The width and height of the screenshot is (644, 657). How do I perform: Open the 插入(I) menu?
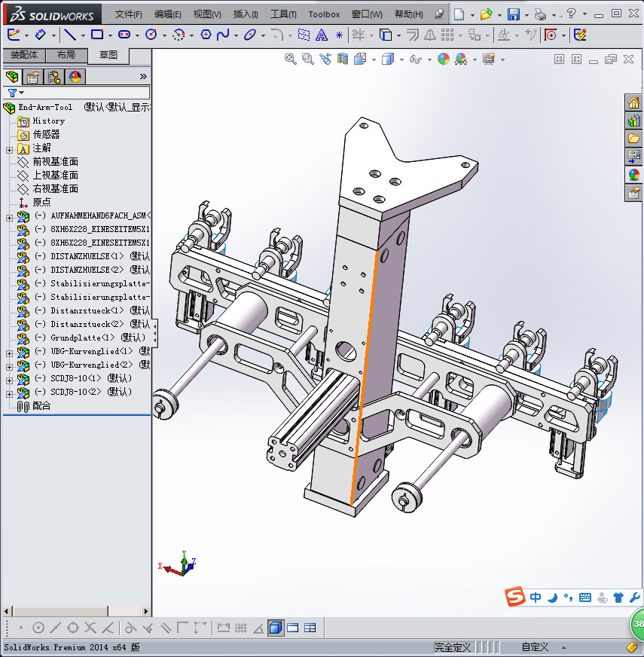(246, 14)
